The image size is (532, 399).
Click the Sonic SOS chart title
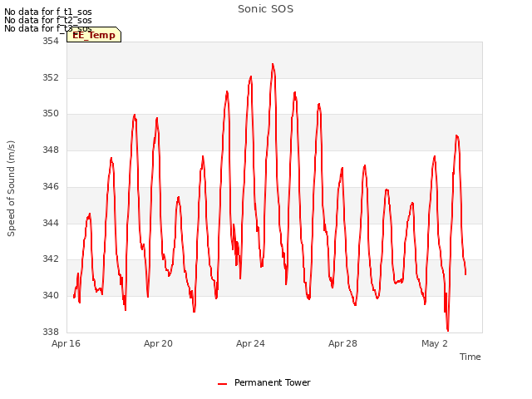pos(265,9)
